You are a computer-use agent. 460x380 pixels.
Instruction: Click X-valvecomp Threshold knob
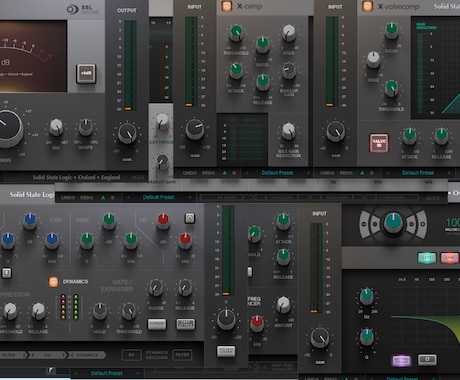(x=391, y=88)
